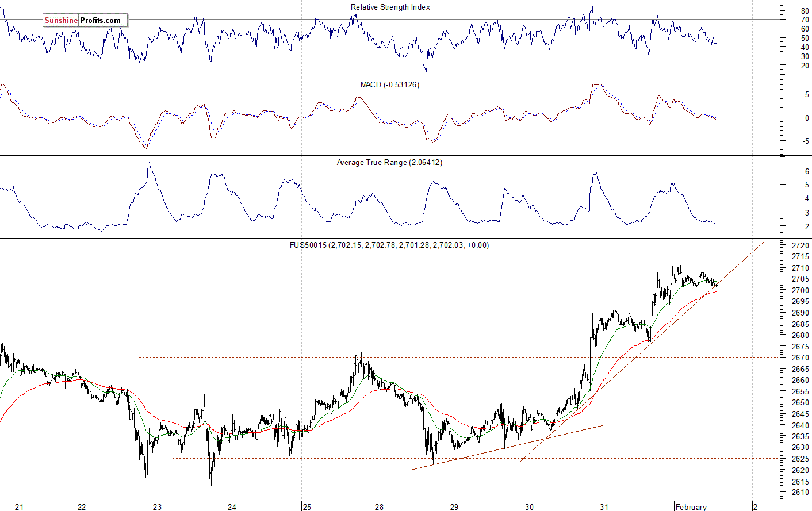
Task: Click the 2685 price level label
Action: [x=800, y=324]
